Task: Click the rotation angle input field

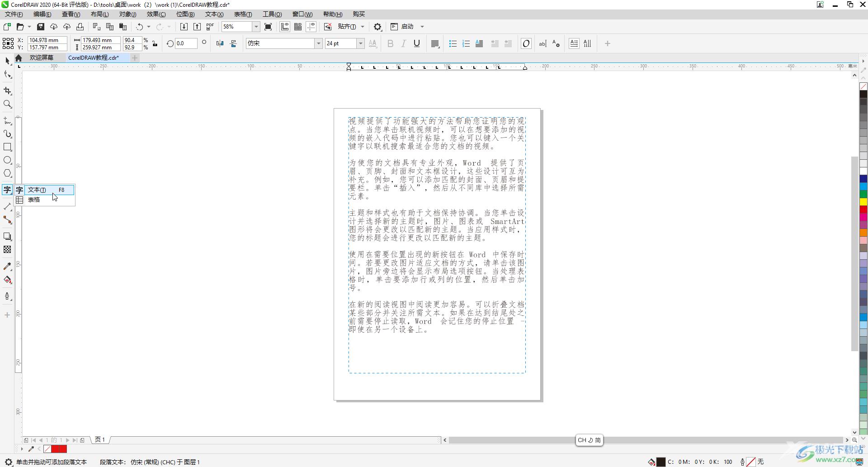Action: point(186,43)
